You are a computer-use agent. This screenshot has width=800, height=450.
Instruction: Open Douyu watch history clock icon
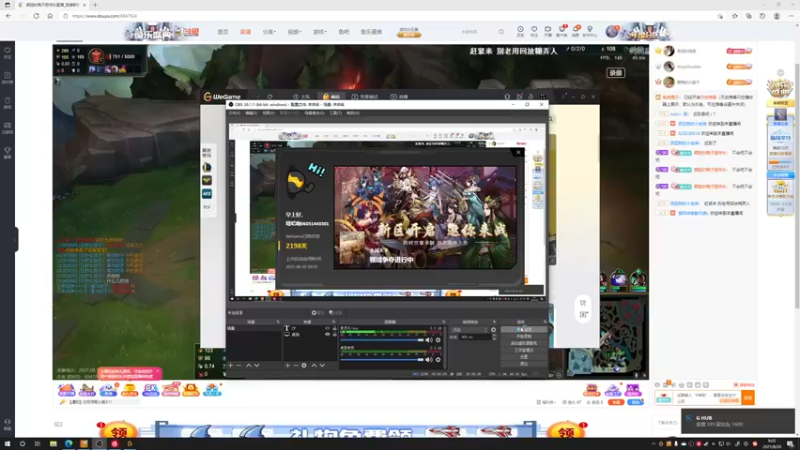(520, 31)
